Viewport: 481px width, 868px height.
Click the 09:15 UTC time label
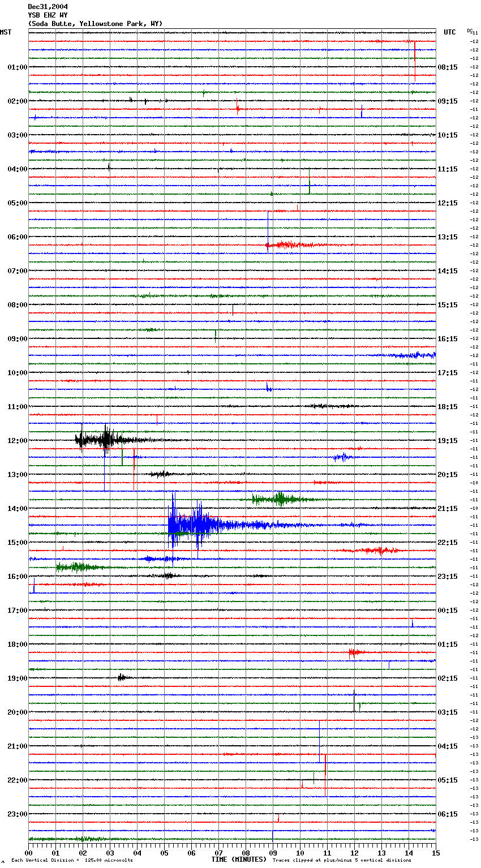coord(448,101)
